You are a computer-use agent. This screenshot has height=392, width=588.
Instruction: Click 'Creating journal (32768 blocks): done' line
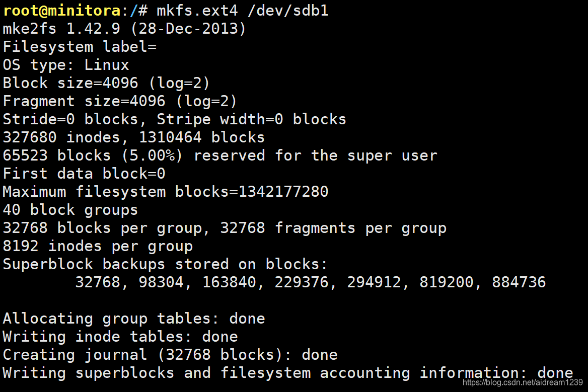[x=170, y=355]
